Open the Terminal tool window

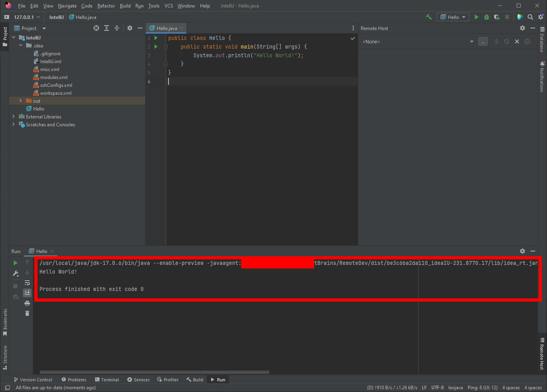pos(107,379)
